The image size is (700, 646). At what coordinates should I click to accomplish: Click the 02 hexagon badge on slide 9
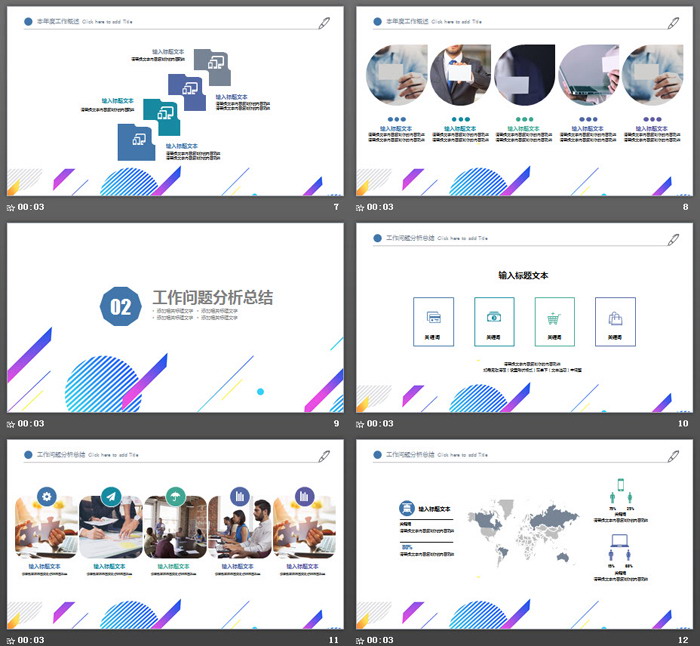point(120,308)
